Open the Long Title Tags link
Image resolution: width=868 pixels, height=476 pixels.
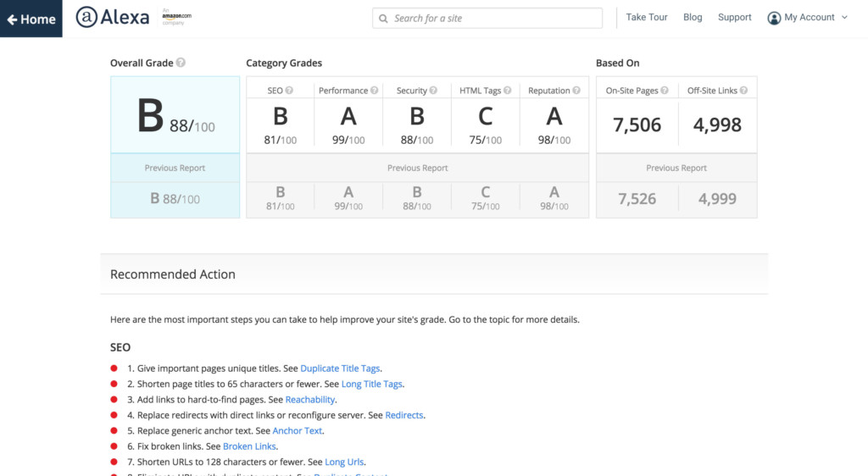pos(371,384)
